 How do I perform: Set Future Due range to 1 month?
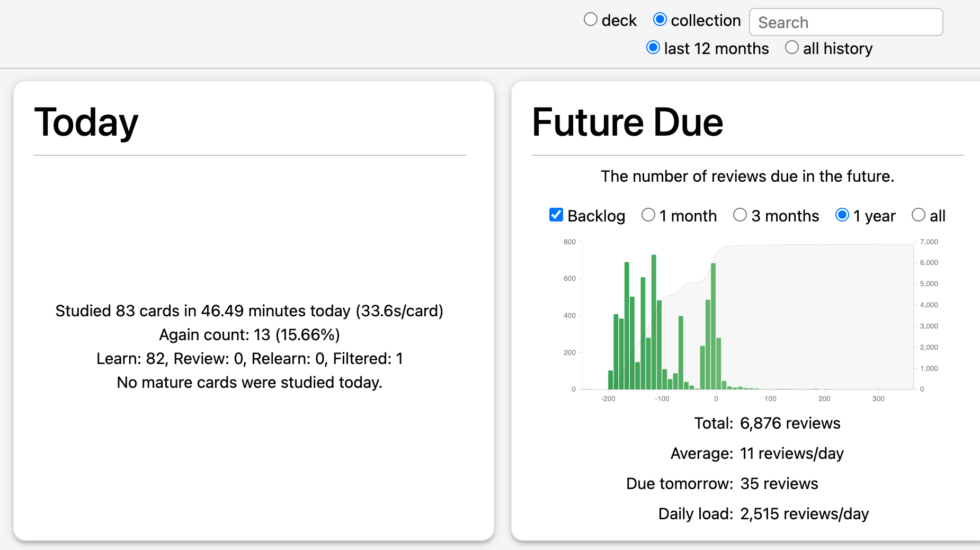click(648, 215)
